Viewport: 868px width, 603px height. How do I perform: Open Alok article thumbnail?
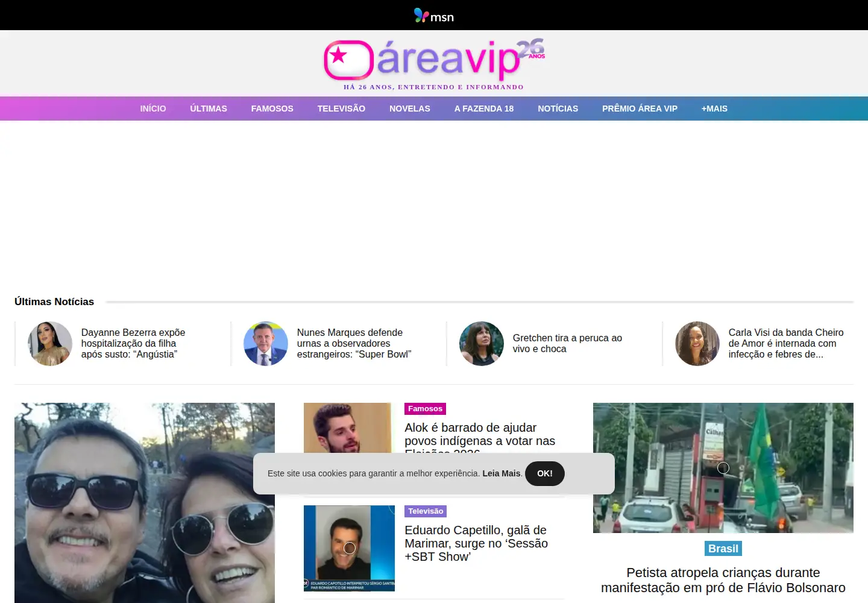(x=349, y=428)
